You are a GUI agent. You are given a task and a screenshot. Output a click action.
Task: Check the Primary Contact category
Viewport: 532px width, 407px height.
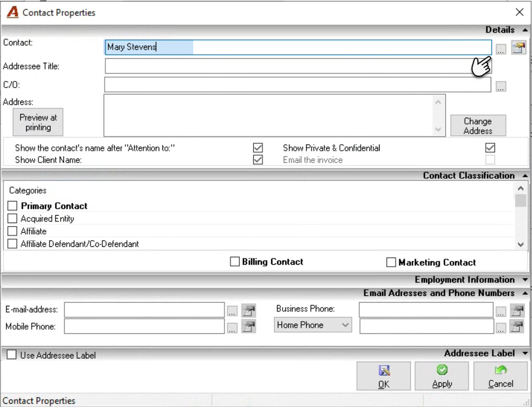click(12, 206)
